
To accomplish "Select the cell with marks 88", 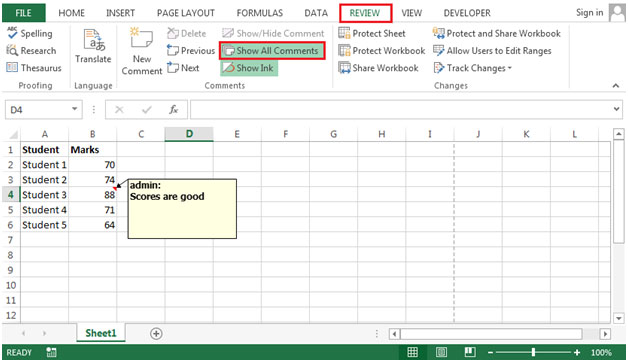I will pos(93,195).
